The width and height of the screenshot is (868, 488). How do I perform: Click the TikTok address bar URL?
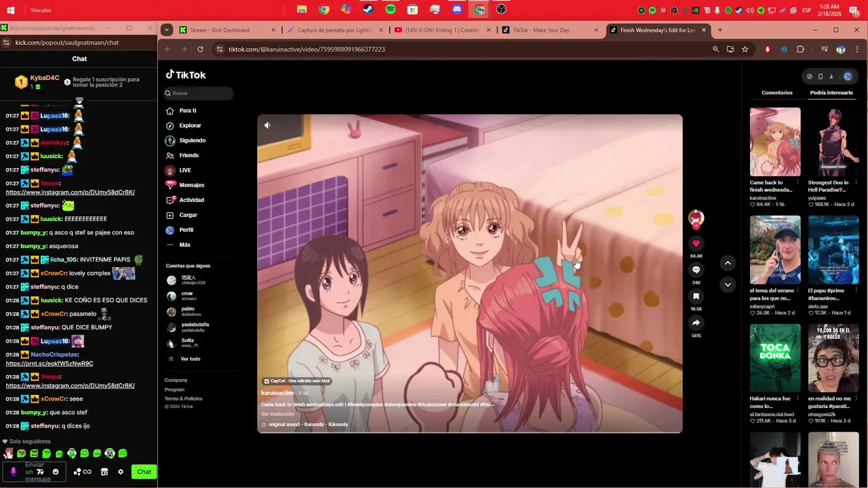pos(307,49)
